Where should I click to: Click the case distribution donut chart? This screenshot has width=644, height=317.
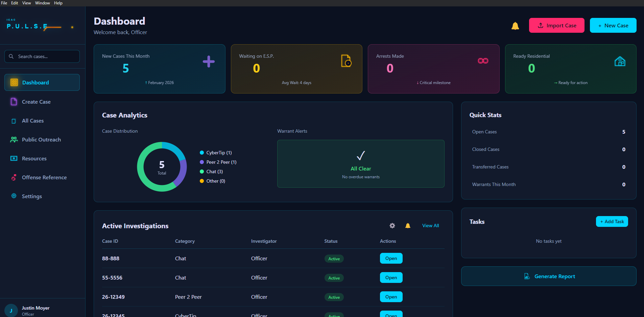[x=162, y=167]
